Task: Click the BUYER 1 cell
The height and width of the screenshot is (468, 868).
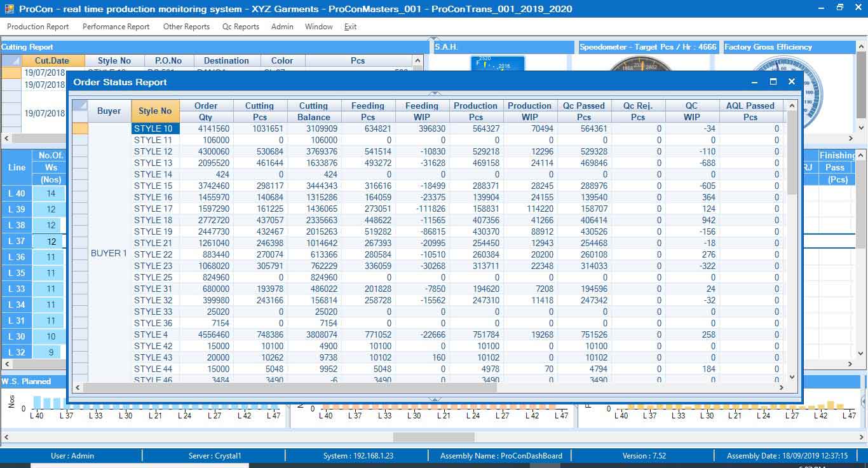Action: coord(109,253)
